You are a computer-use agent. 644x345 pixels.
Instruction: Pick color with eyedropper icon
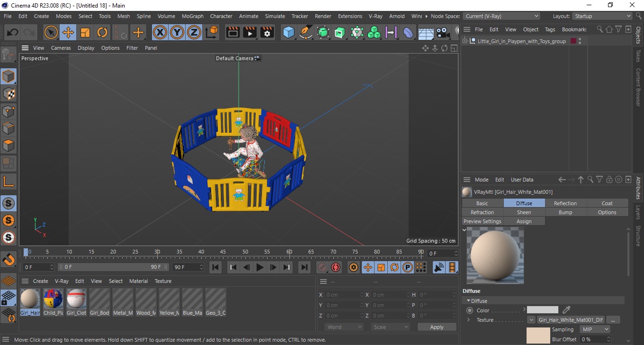[566, 310]
